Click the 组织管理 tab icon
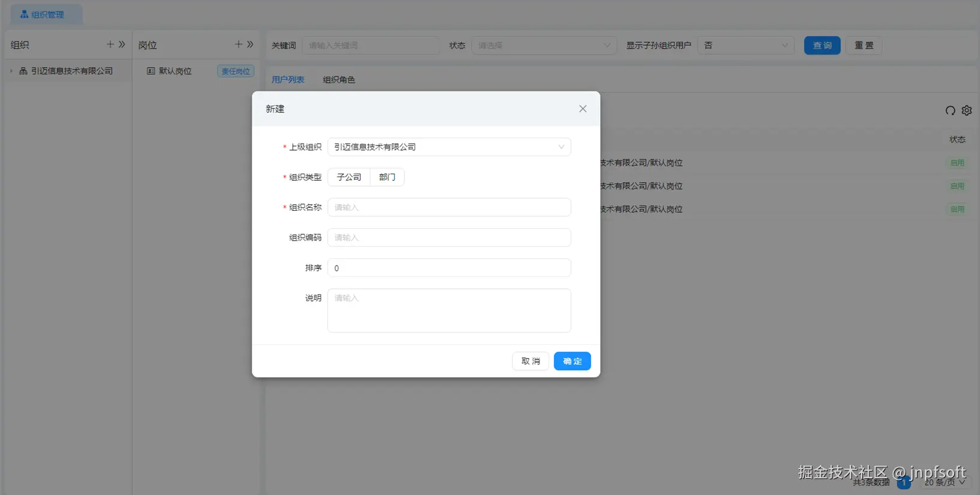The image size is (980, 495). (25, 14)
